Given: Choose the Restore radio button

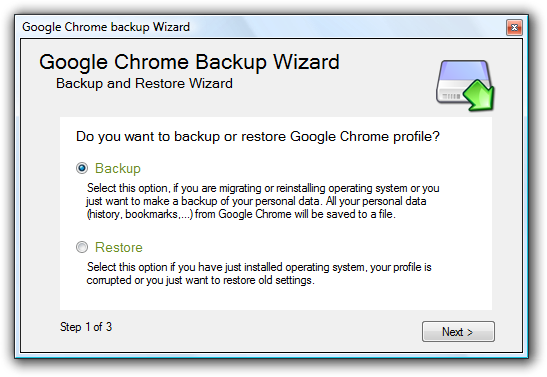Looking at the screenshot, I should [x=82, y=247].
